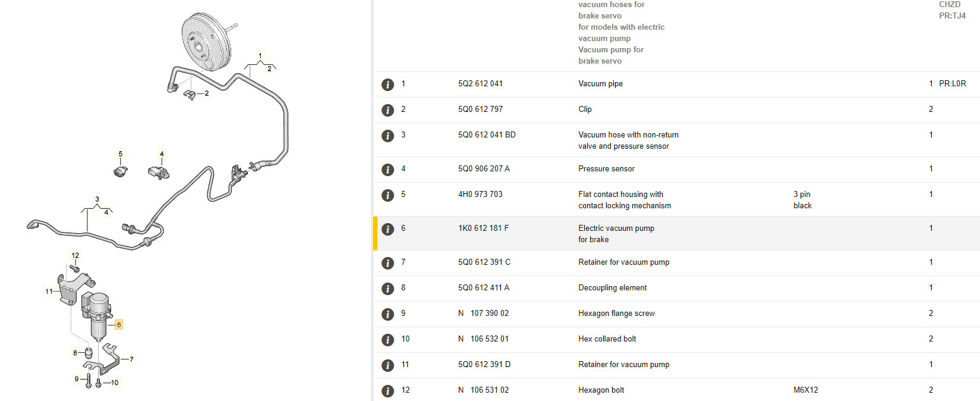The image size is (980, 401).
Task: Click the info icon for Vacuum pipe row
Action: click(x=387, y=84)
